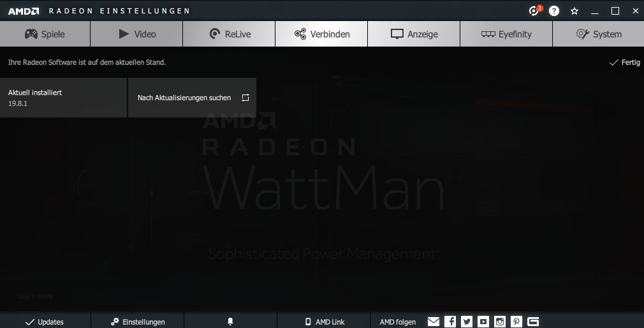Viewport: 644px width, 328px height.
Task: Open help via the question mark icon
Action: tap(554, 11)
